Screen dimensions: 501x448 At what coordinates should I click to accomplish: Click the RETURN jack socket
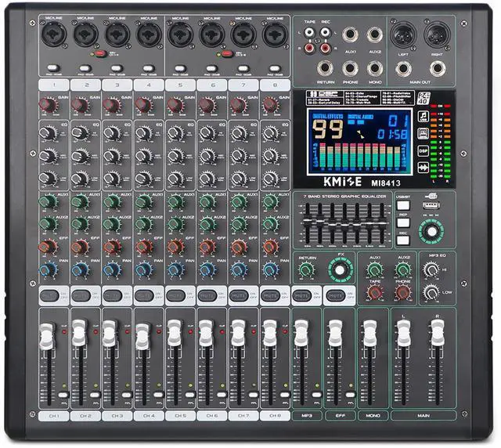pos(326,68)
